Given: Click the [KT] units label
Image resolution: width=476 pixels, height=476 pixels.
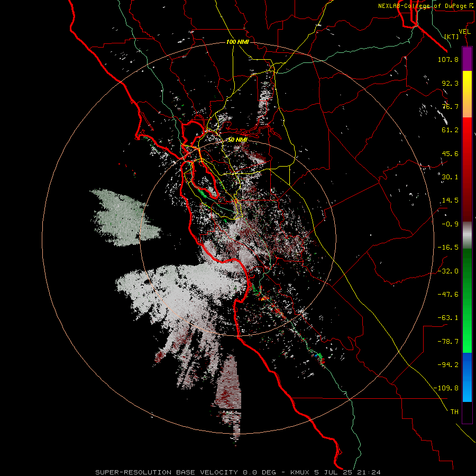Looking at the screenshot, I should coord(452,36).
